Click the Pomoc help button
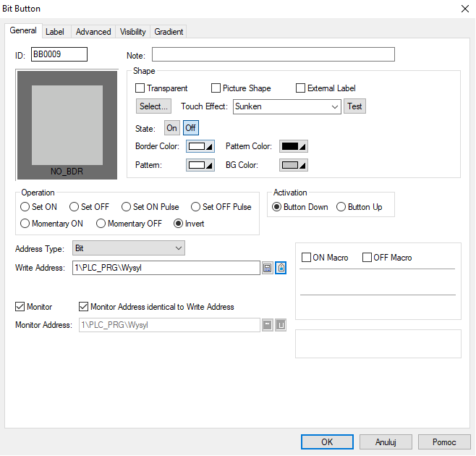This screenshot has width=476, height=456. coord(444,442)
